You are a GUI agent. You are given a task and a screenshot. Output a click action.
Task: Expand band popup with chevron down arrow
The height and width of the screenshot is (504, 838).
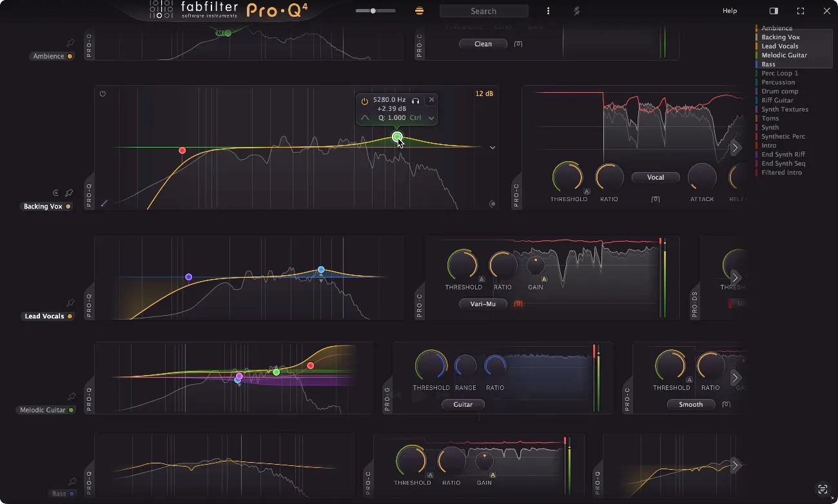point(431,118)
